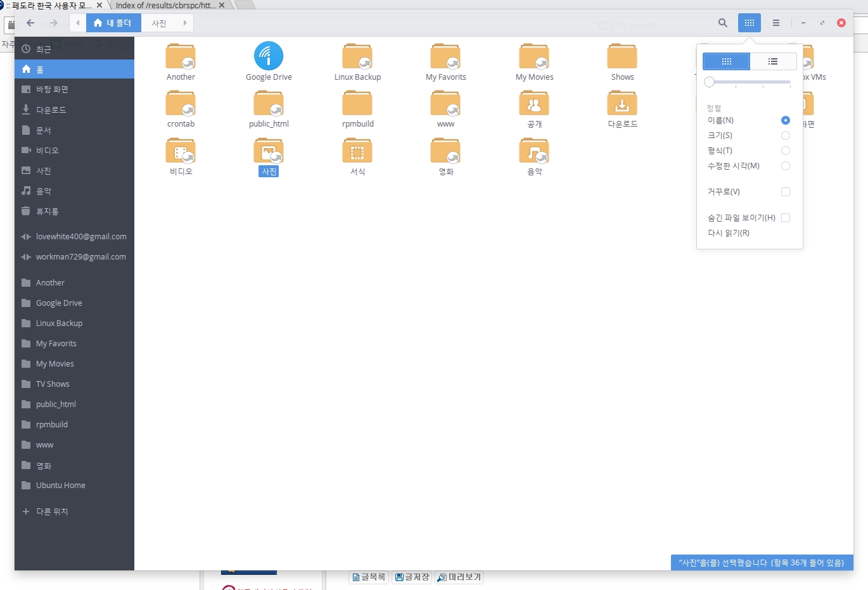Open the 다운로드 folder icon in file area
868x590 pixels.
[x=622, y=103]
